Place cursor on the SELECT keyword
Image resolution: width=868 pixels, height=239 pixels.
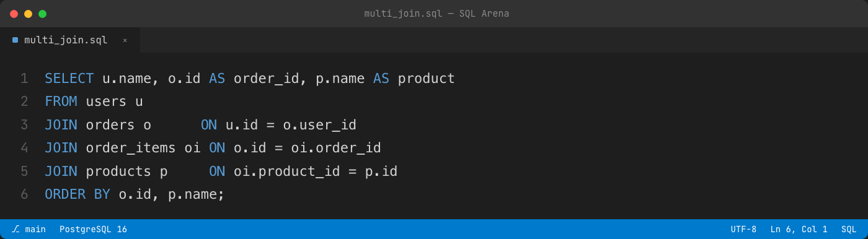(69, 79)
